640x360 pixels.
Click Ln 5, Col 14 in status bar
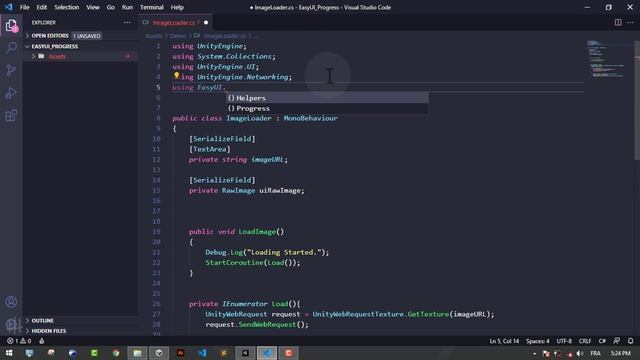click(504, 341)
